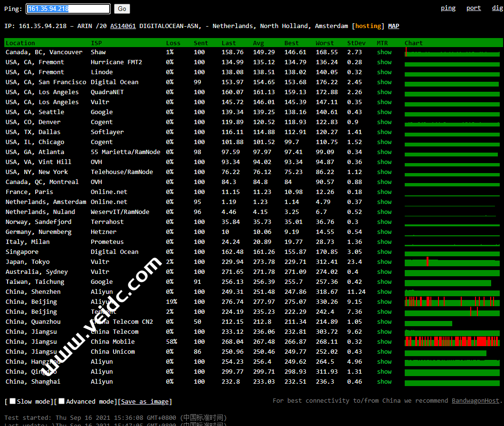
Task: Enable the Advanced mode checkbox
Action: pos(62,401)
